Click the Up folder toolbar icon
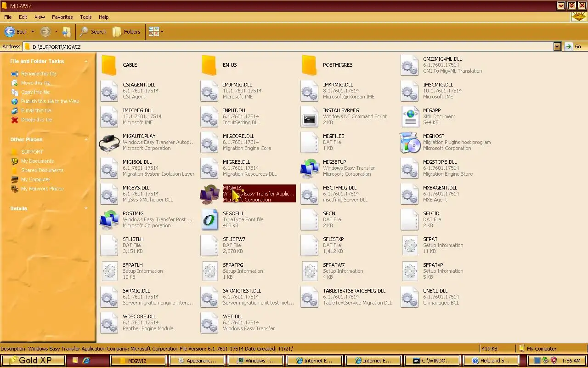 point(67,32)
